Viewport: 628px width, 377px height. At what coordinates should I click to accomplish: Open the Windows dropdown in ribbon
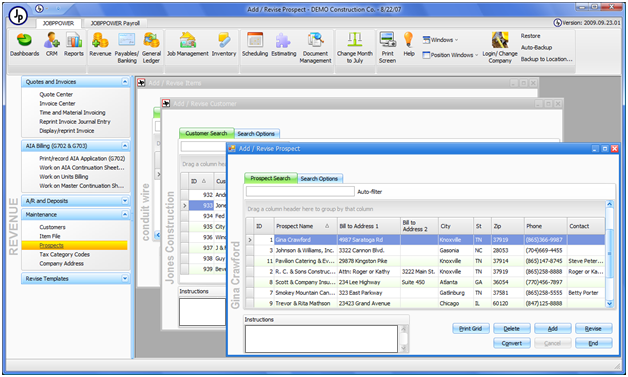440,40
